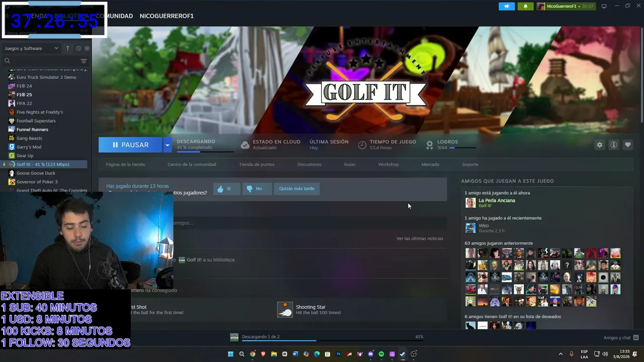Open Microsoft Edge from taskbar
Image resolution: width=644 pixels, height=362 pixels.
click(x=317, y=354)
